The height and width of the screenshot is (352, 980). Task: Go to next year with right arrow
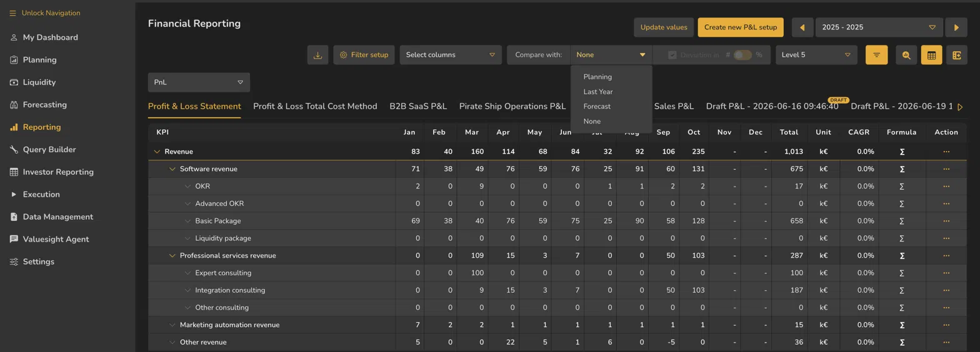coord(956,27)
